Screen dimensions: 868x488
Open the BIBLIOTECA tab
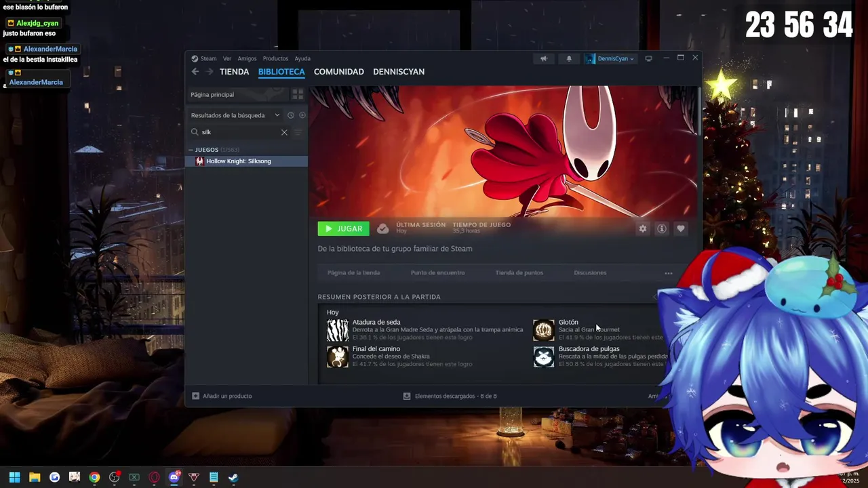point(281,71)
